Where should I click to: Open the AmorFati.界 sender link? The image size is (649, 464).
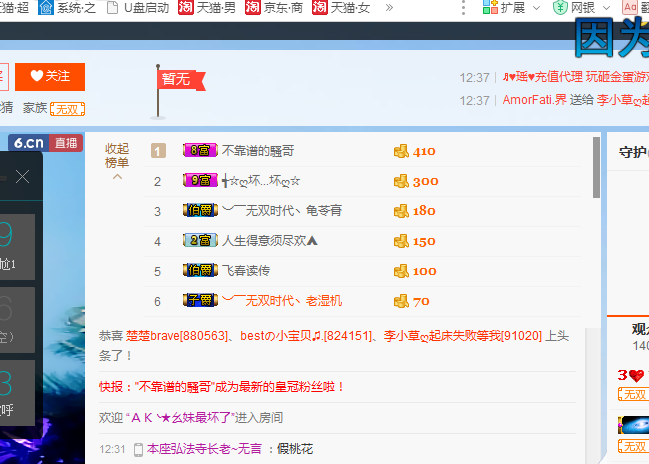pyautogui.click(x=534, y=100)
